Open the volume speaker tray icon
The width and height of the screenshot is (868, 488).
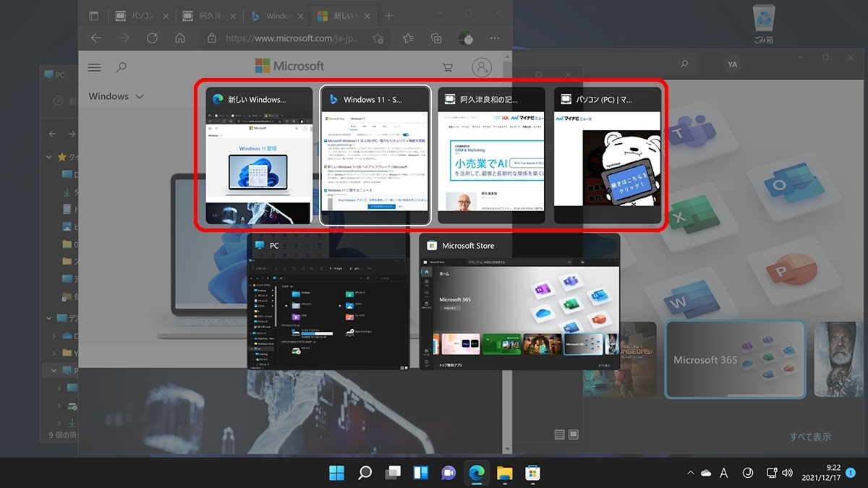(787, 473)
